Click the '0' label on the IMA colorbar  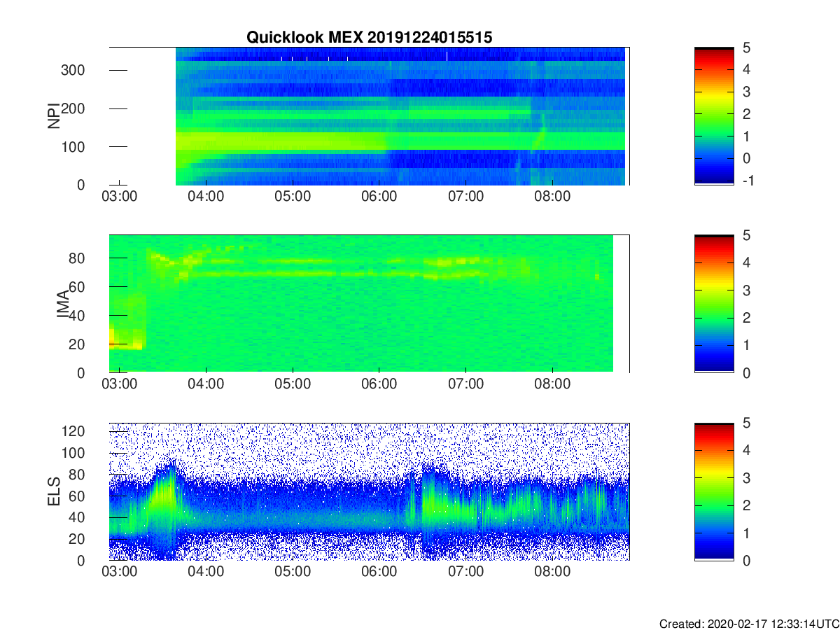click(746, 373)
